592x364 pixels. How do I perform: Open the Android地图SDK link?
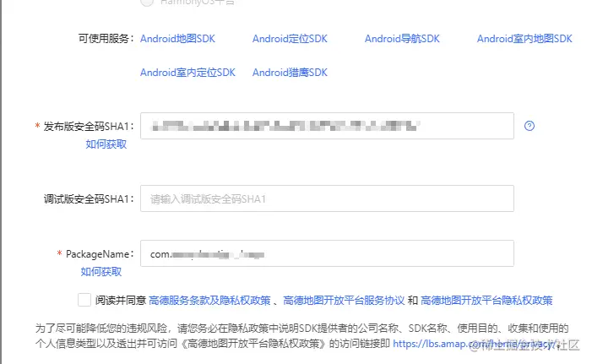pos(177,39)
